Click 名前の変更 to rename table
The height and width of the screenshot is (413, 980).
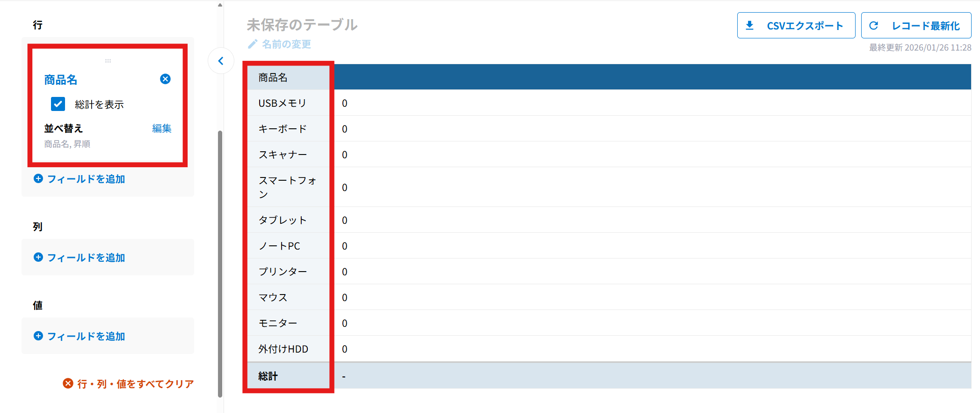pyautogui.click(x=286, y=44)
